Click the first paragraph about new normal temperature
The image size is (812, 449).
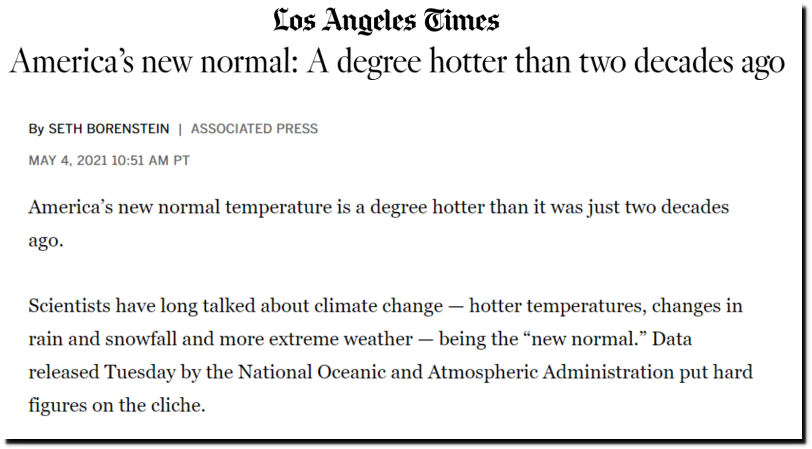(379, 224)
